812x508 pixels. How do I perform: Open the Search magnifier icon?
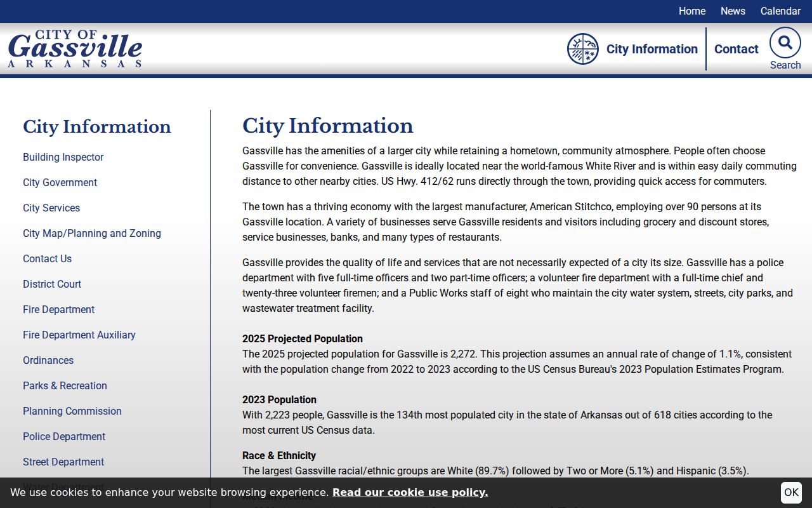point(785,43)
